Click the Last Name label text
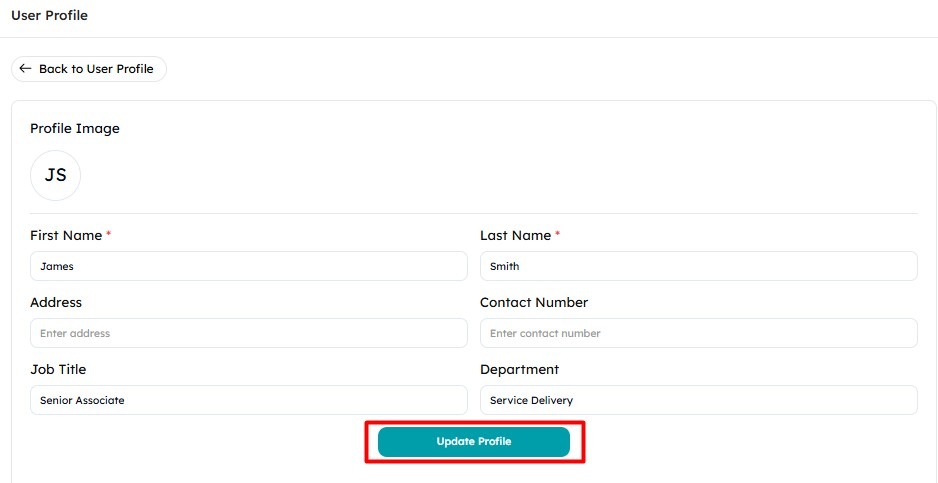This screenshot has width=938, height=483. (x=515, y=236)
